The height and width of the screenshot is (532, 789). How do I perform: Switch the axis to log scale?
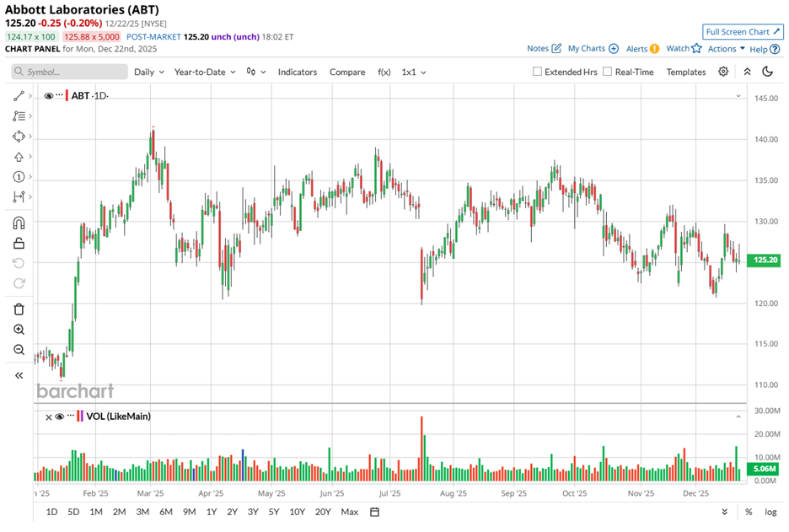click(770, 512)
